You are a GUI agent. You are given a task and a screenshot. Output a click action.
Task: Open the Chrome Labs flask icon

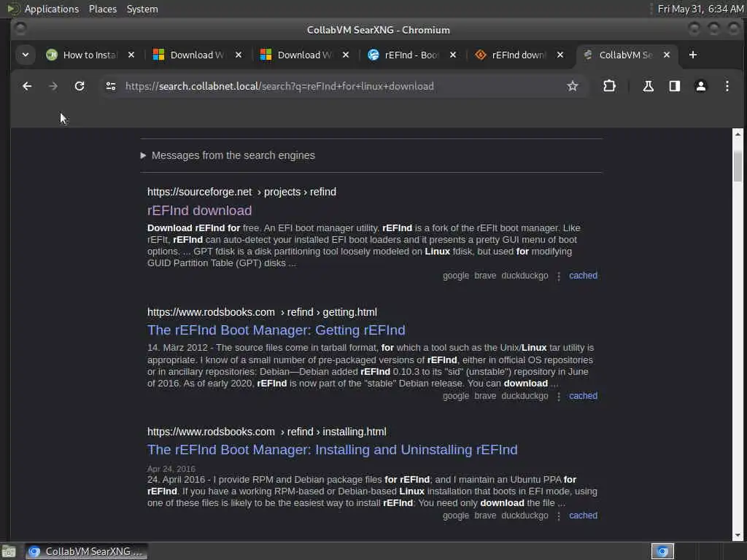[648, 86]
